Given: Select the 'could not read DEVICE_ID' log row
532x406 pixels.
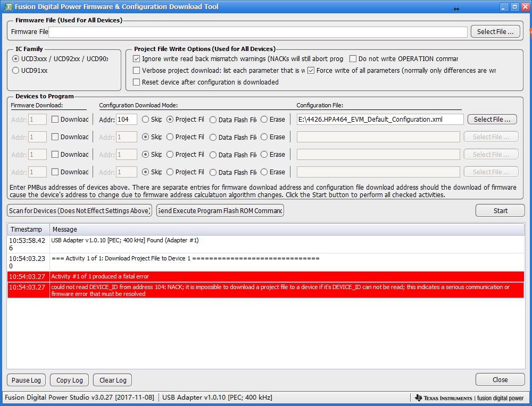Looking at the screenshot, I should [x=266, y=291].
